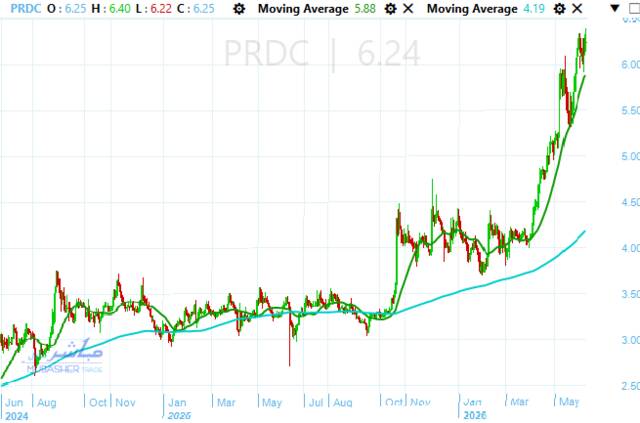The width and height of the screenshot is (640, 423).
Task: Select the Moving Average 5.88 legend label
Action: pos(303,9)
